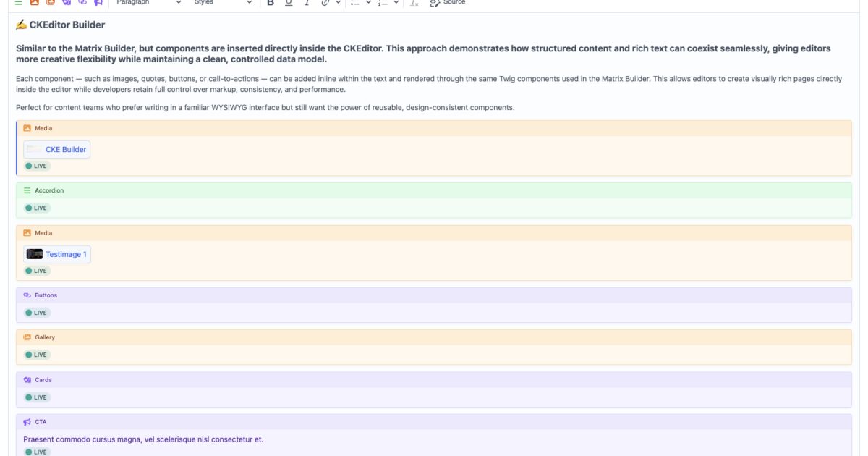Viewport: 868px width, 456px height.
Task: Open the Styles dropdown
Action: click(223, 2)
